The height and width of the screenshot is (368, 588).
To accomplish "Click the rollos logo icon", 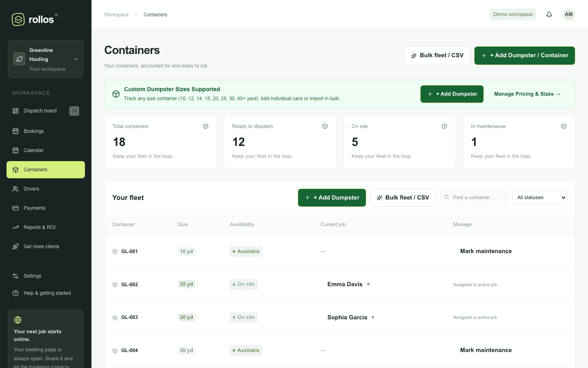I will 18,19.
